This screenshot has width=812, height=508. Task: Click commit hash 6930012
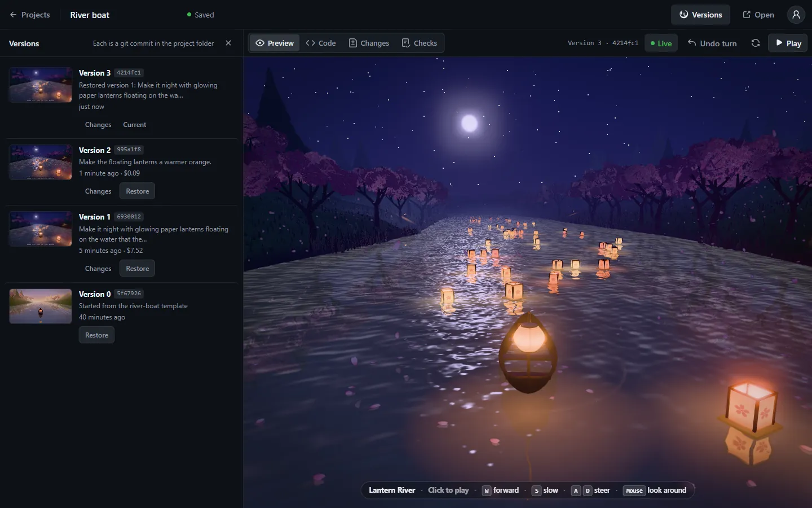129,216
